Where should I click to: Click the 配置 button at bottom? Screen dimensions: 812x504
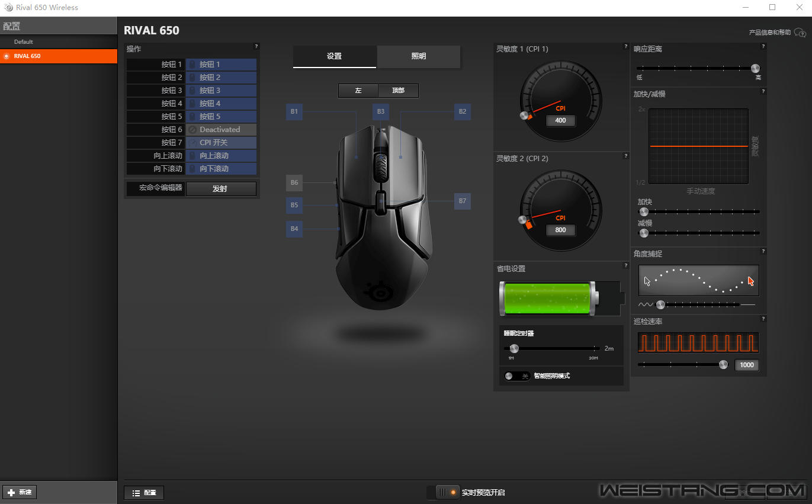click(144, 493)
